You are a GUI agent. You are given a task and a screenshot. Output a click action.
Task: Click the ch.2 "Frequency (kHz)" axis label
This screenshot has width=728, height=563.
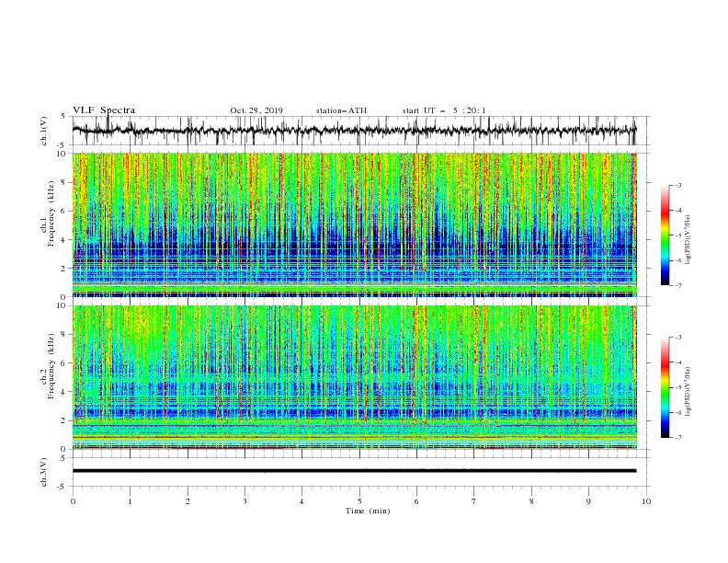51,366
